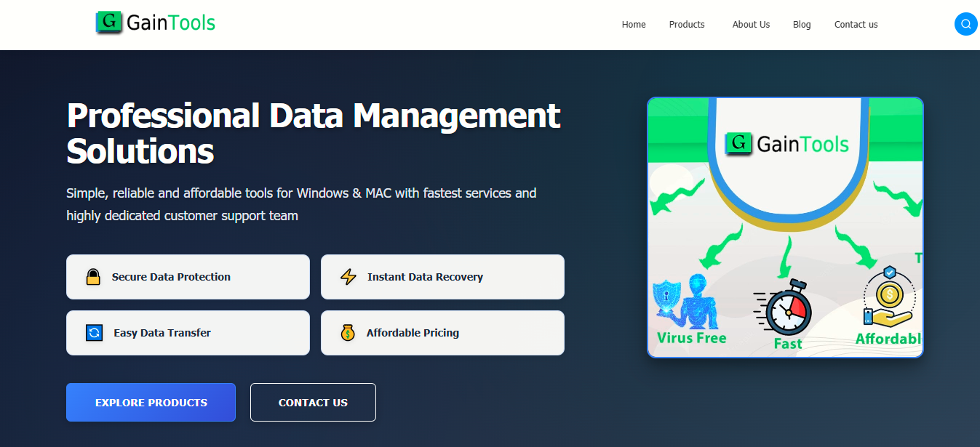Click the money bag Affordable Pricing icon
Viewport: 980px width, 447px height.
[348, 333]
